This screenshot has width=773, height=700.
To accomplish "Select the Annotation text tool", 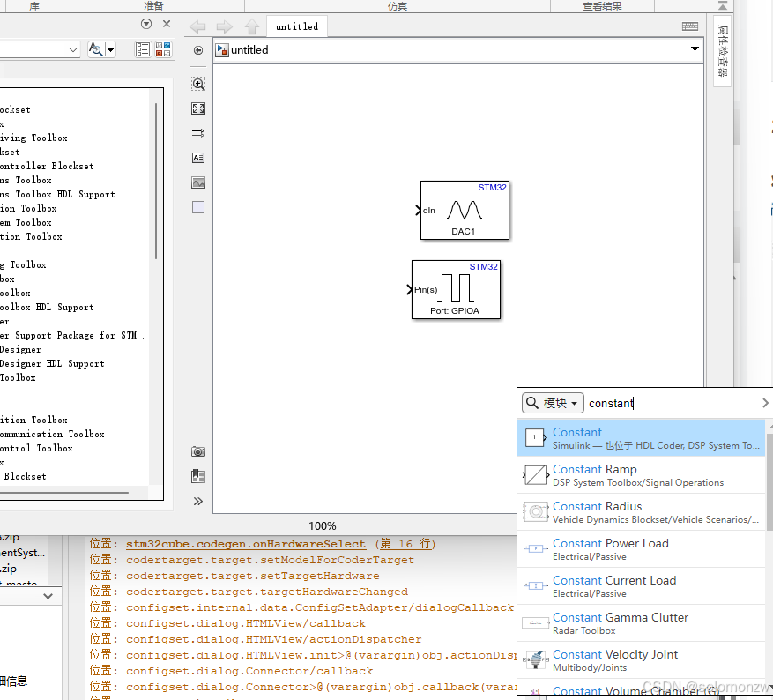I will tap(198, 158).
